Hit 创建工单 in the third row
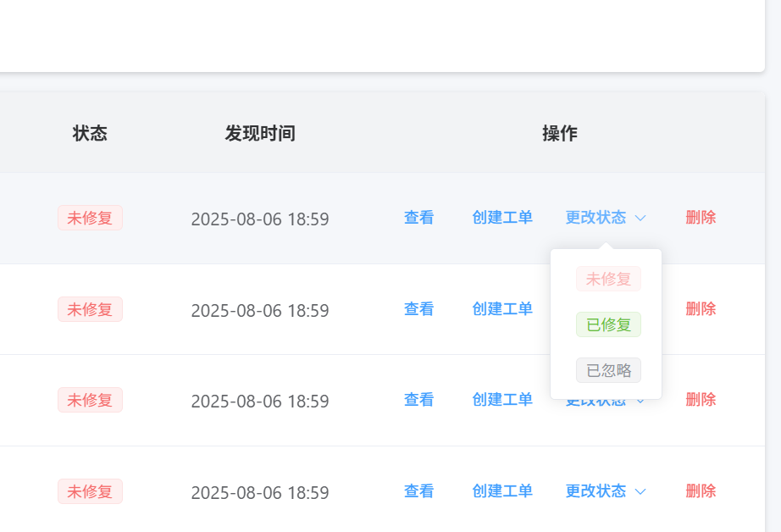The height and width of the screenshot is (532, 781). point(502,400)
